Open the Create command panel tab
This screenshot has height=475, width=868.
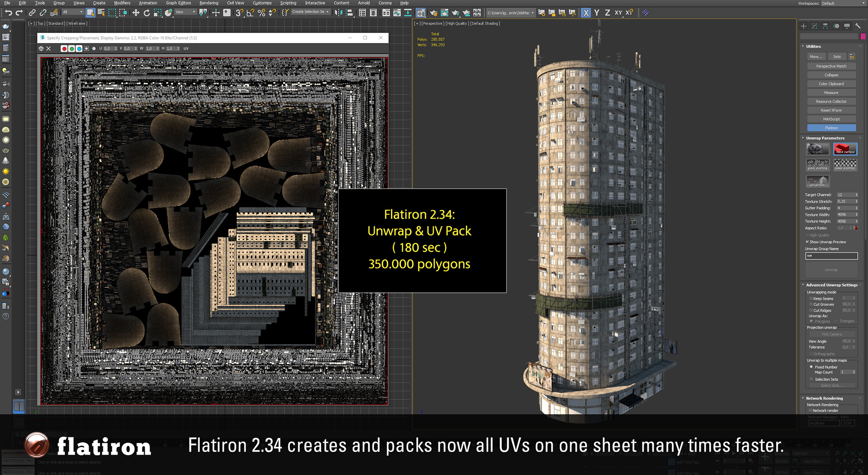click(x=804, y=26)
